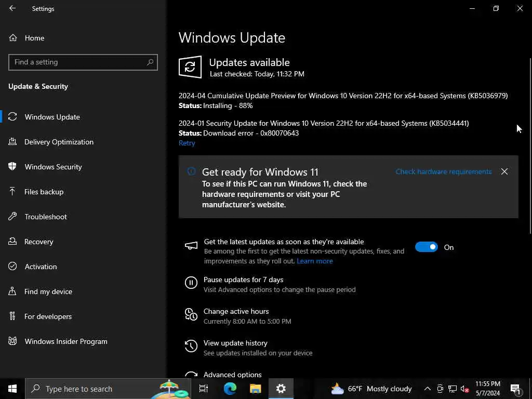
Task: Click the large Updates available refresh icon
Action: (190, 67)
